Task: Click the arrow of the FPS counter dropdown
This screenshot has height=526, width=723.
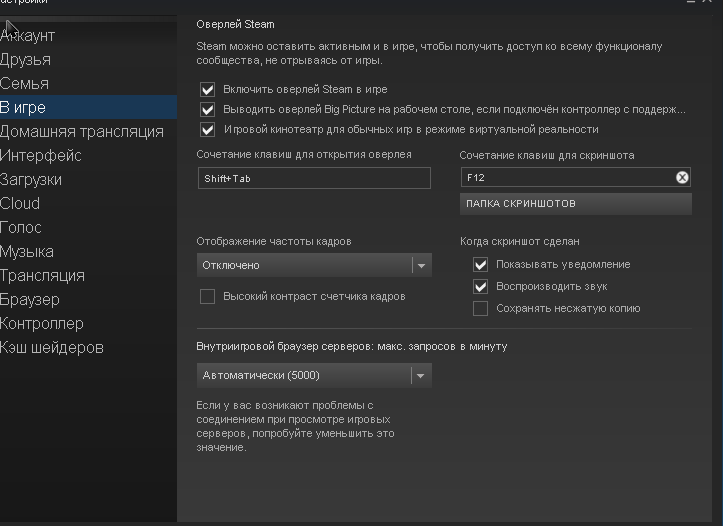Action: pos(421,265)
